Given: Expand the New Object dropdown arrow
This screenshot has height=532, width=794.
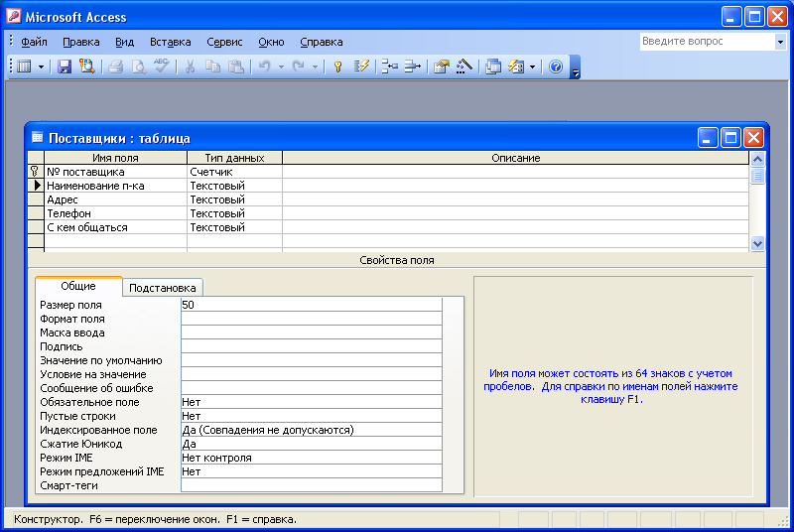Looking at the screenshot, I should pos(532,66).
